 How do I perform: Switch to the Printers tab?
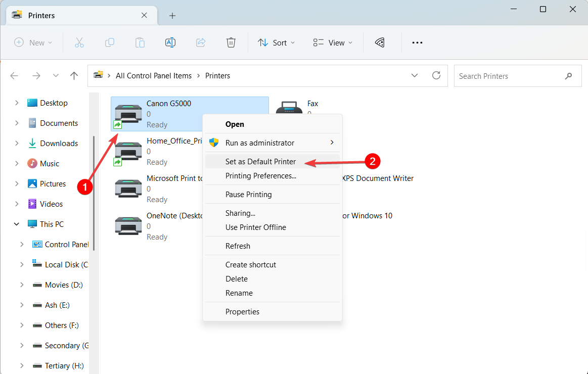[41, 15]
